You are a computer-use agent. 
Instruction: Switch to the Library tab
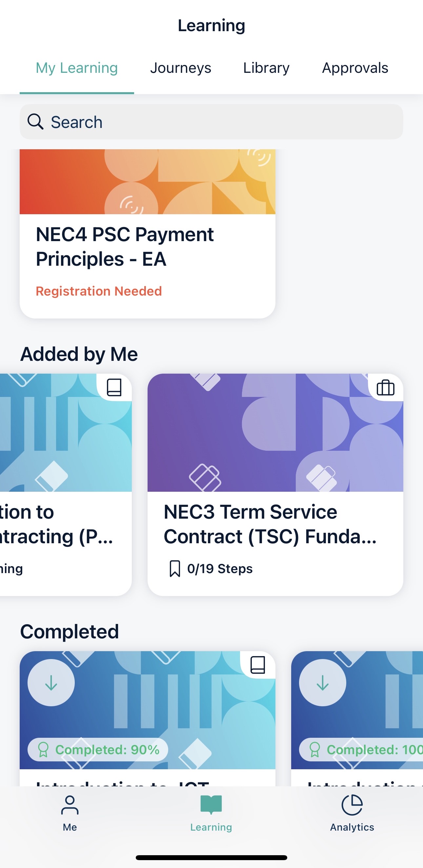[266, 68]
